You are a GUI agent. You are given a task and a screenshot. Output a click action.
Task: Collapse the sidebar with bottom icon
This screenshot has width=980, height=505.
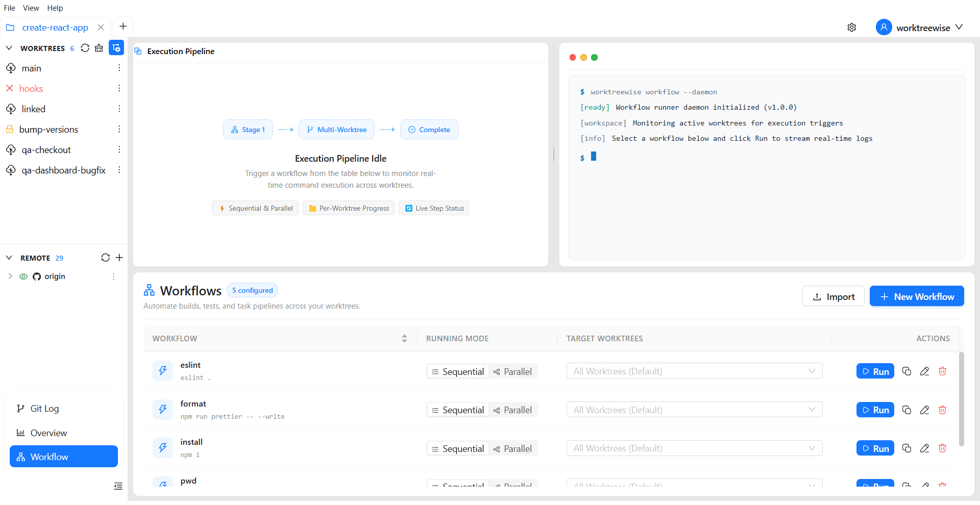point(118,486)
